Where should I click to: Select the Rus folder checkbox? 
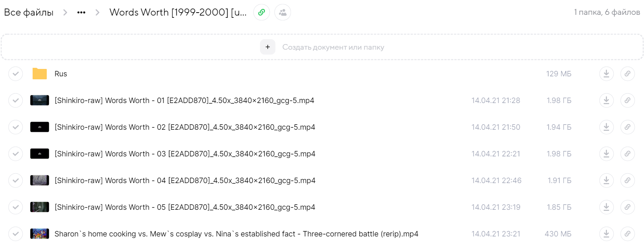click(x=16, y=74)
